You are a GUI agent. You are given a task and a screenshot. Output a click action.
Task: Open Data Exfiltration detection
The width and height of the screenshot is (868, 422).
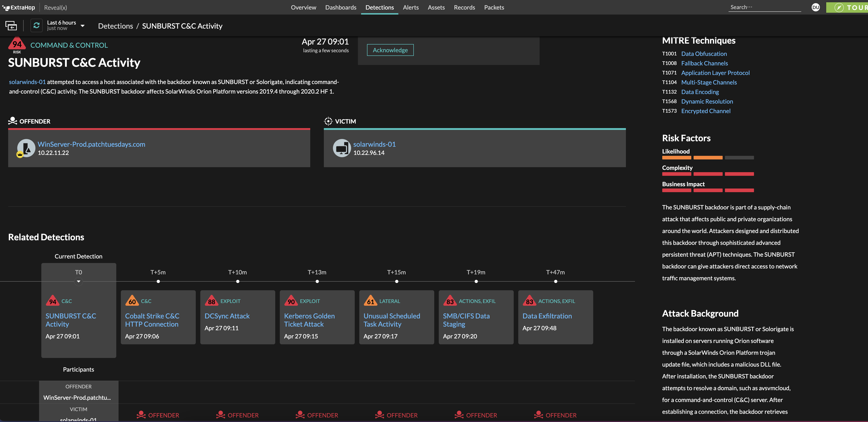[547, 316]
